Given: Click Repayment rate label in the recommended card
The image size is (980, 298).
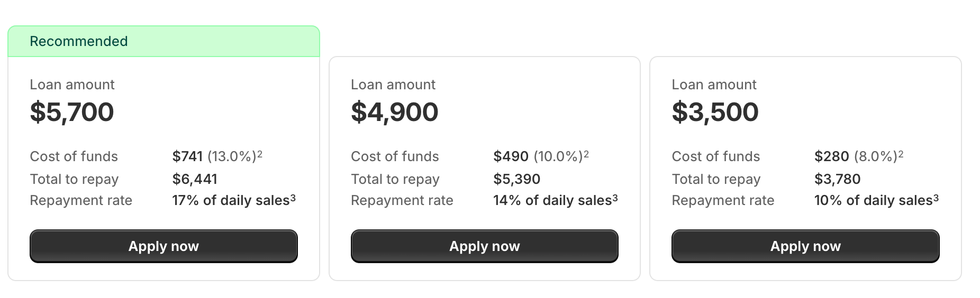Looking at the screenshot, I should pos(81,200).
